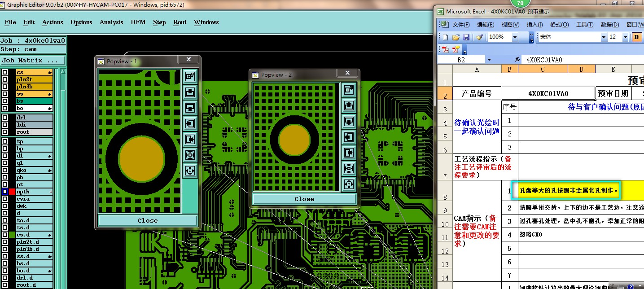644x289 pixels.
Task: Click the Close button in Popview - 2
Action: [x=304, y=199]
